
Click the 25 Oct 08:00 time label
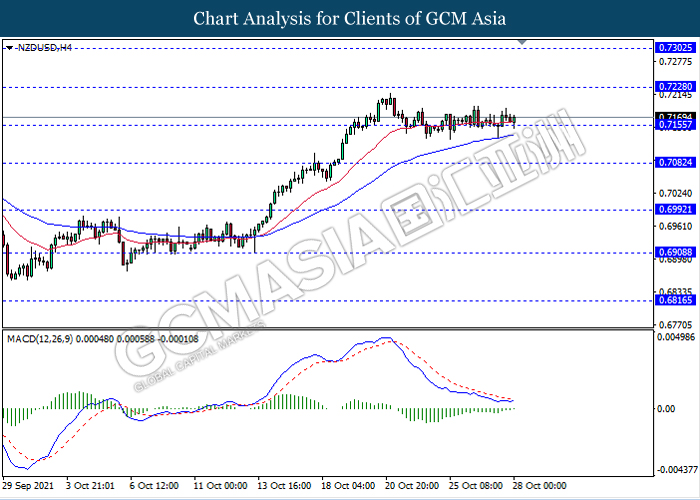(476, 486)
